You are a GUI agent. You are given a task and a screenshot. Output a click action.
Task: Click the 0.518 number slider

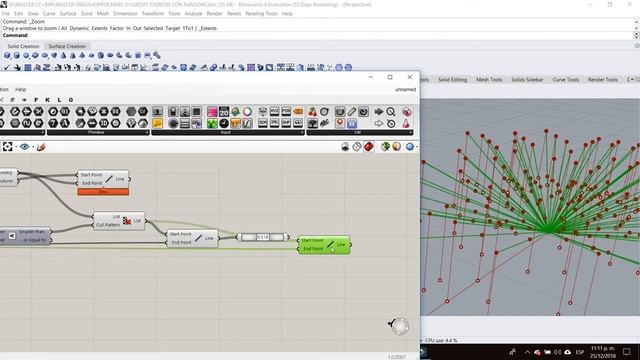pos(262,237)
